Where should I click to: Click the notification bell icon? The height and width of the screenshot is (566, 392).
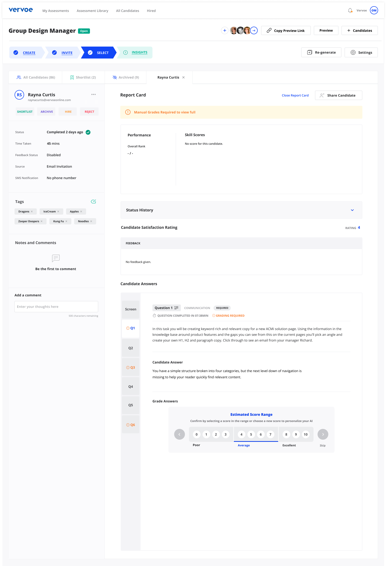350,11
